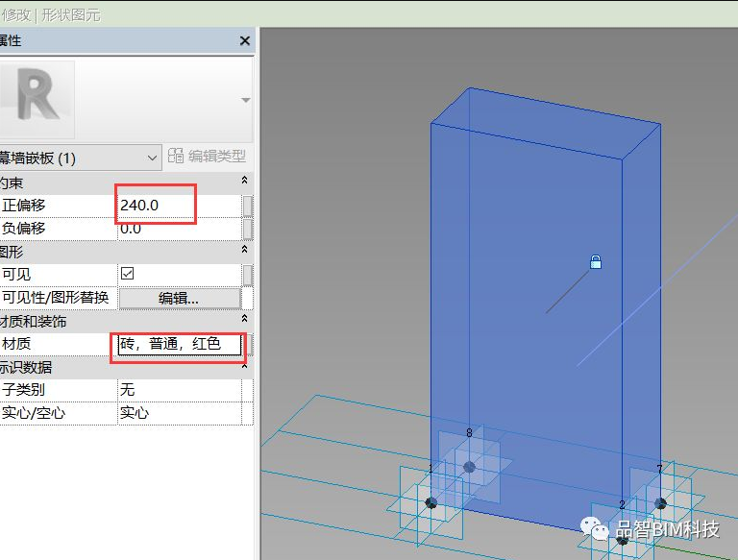Viewport: 738px width, 560px height.
Task: Collapse the 标识数据 section
Action: coord(244,366)
